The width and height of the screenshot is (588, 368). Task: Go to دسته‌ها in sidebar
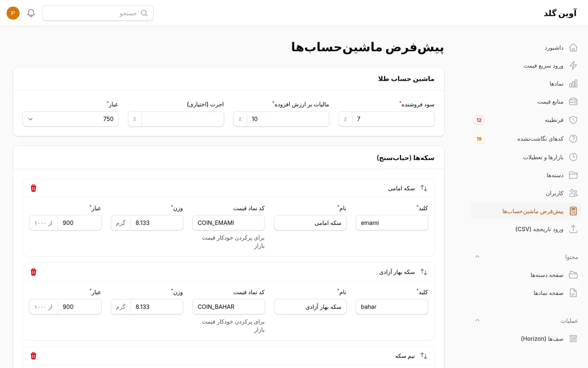point(526,175)
